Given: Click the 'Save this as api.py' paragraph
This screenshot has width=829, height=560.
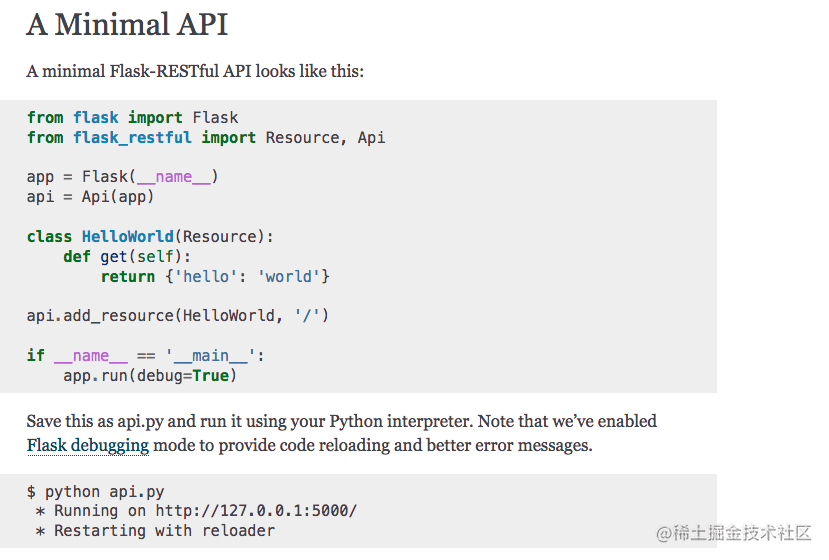Looking at the screenshot, I should [340, 421].
